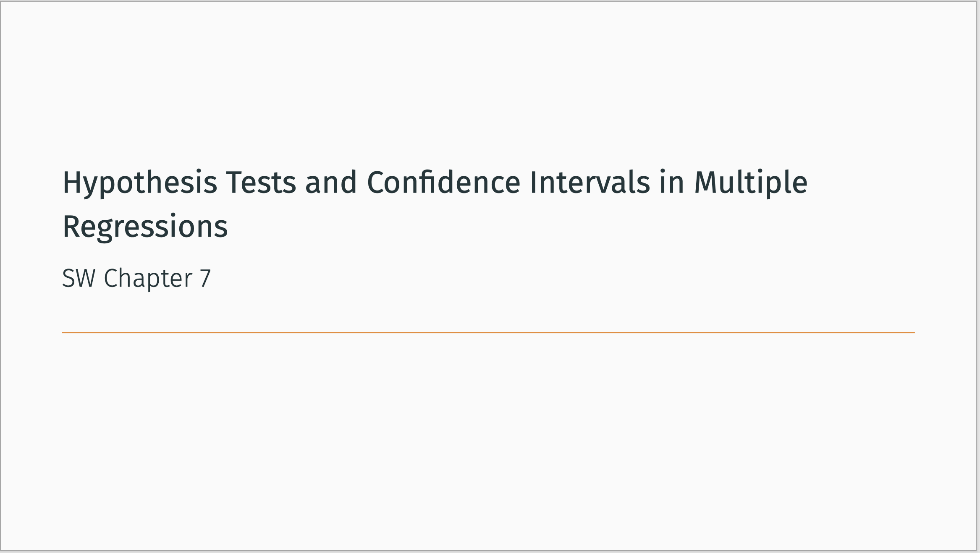980x553 pixels.
Task: Click the word "Tests" in the title
Action: [x=261, y=183]
